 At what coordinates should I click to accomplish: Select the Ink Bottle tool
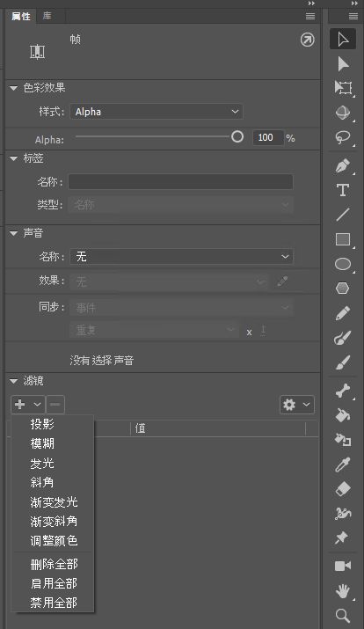(343, 440)
